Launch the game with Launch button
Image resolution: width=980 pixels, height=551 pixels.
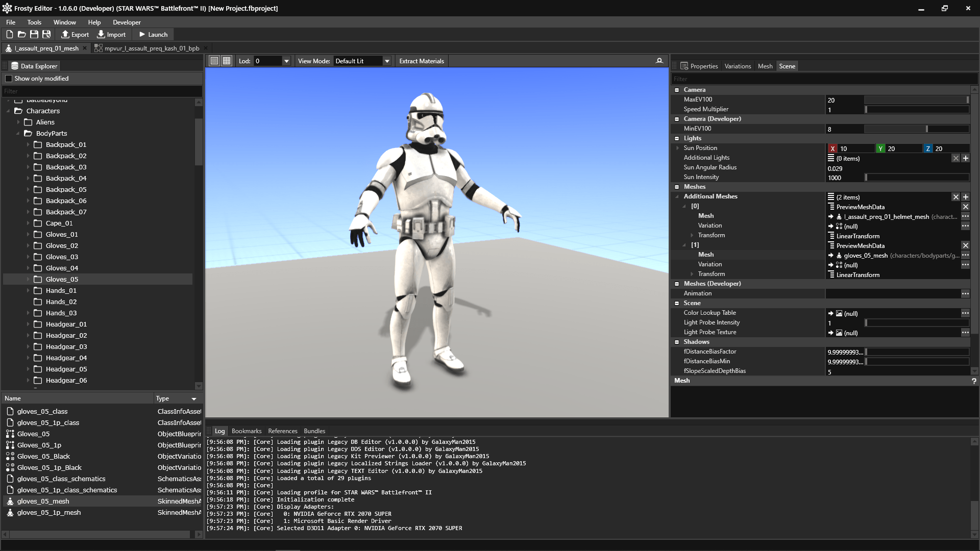pos(153,34)
